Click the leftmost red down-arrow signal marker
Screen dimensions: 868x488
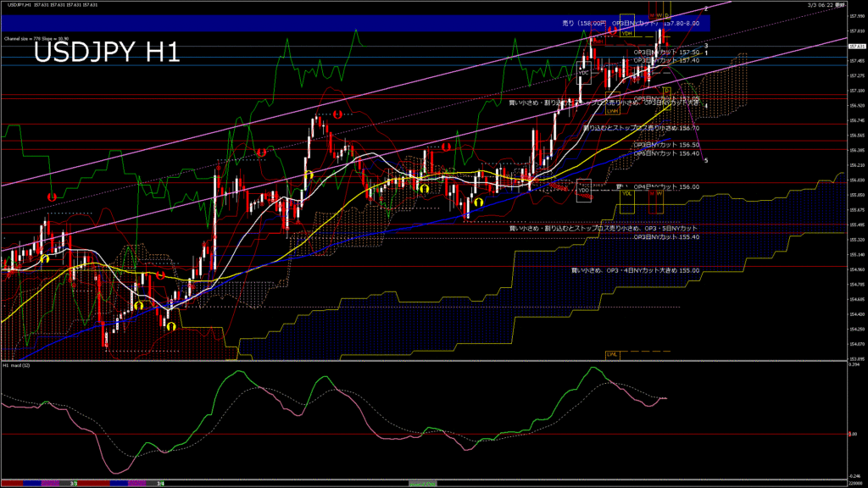pos(53,196)
